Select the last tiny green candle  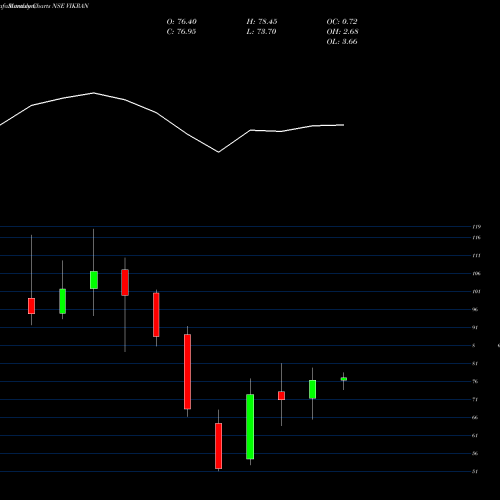[344, 379]
